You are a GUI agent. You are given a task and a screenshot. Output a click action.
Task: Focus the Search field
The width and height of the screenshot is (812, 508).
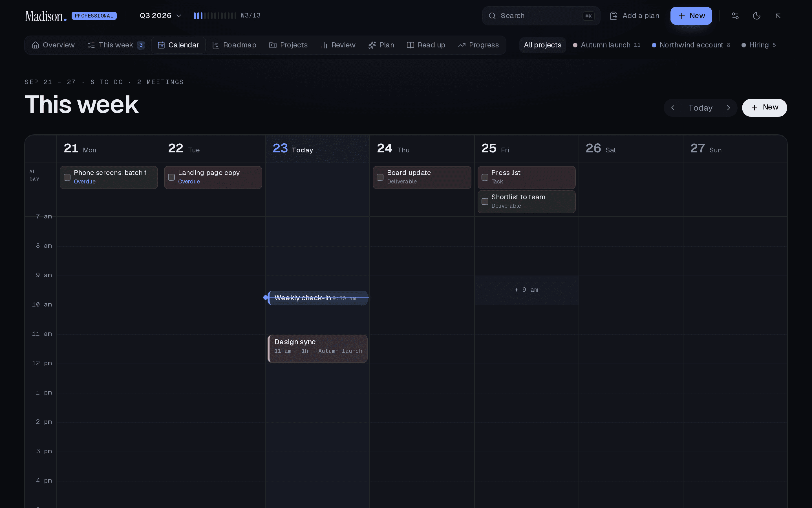coord(541,16)
